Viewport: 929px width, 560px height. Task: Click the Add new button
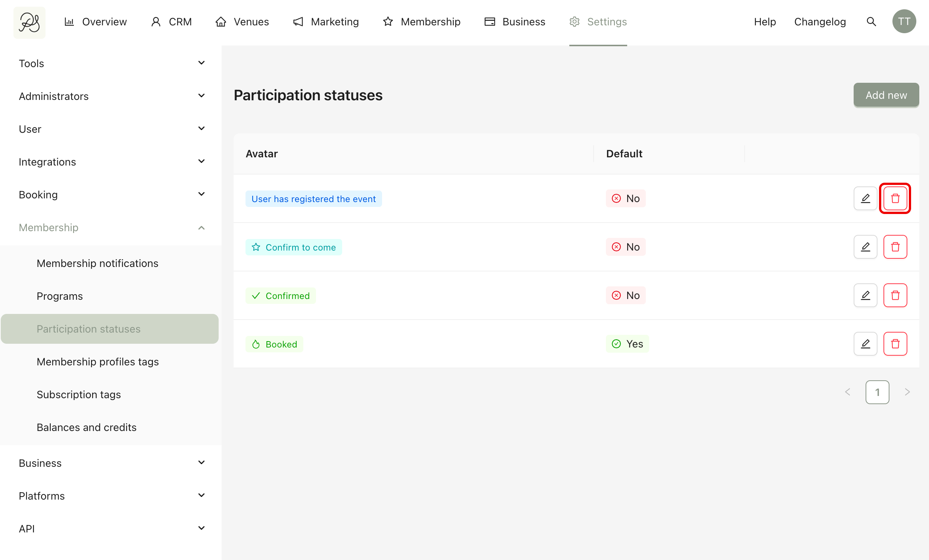click(x=886, y=95)
